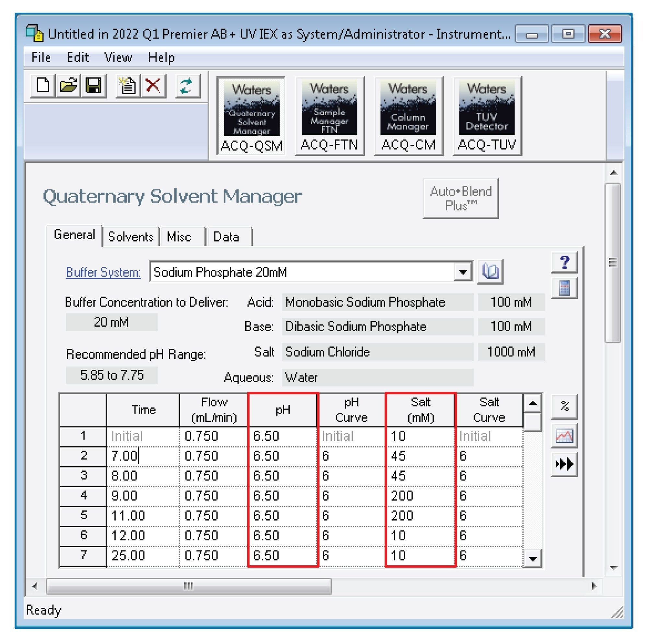Select the ACQ-QSM Quaternary Solvent Manager module
648x644 pixels.
251,116
